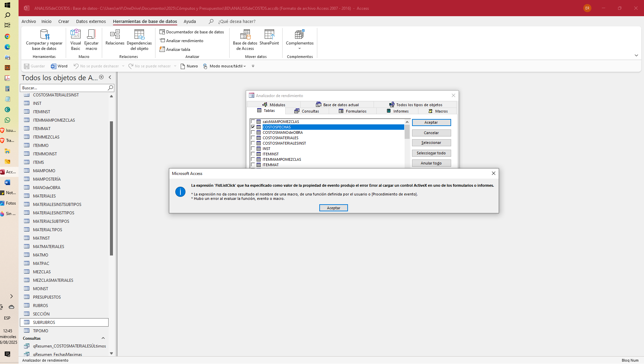Switch to Consultas tab in analyzer
This screenshot has width=644, height=364.
pyautogui.click(x=307, y=111)
